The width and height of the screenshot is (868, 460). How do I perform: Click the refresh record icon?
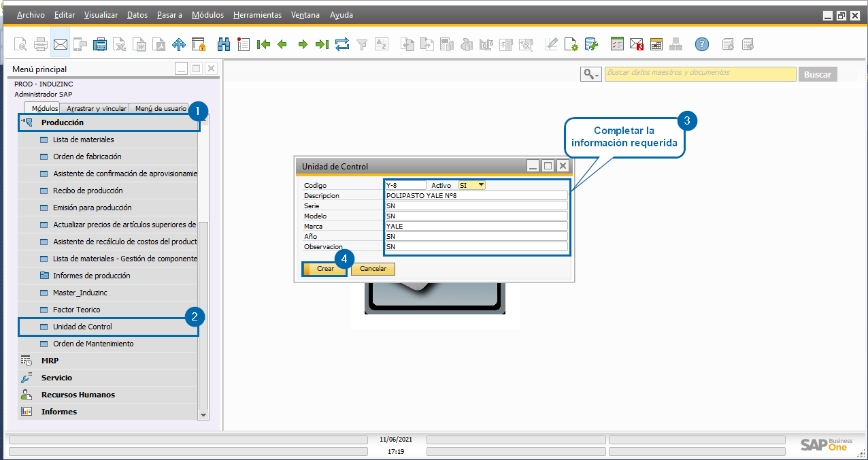(342, 45)
